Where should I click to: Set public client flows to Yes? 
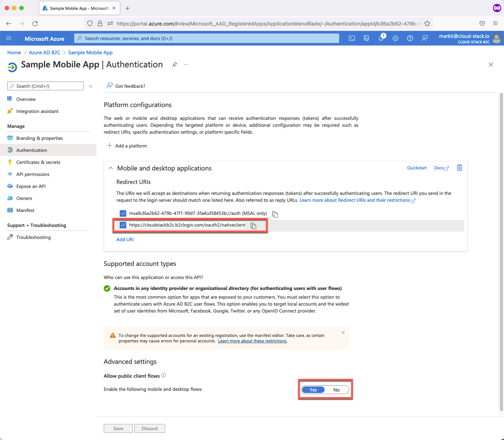(x=313, y=390)
